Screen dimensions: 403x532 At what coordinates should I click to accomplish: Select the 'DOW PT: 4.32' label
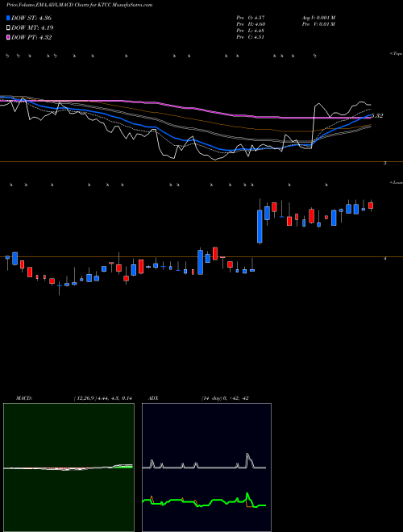[x=31, y=38]
